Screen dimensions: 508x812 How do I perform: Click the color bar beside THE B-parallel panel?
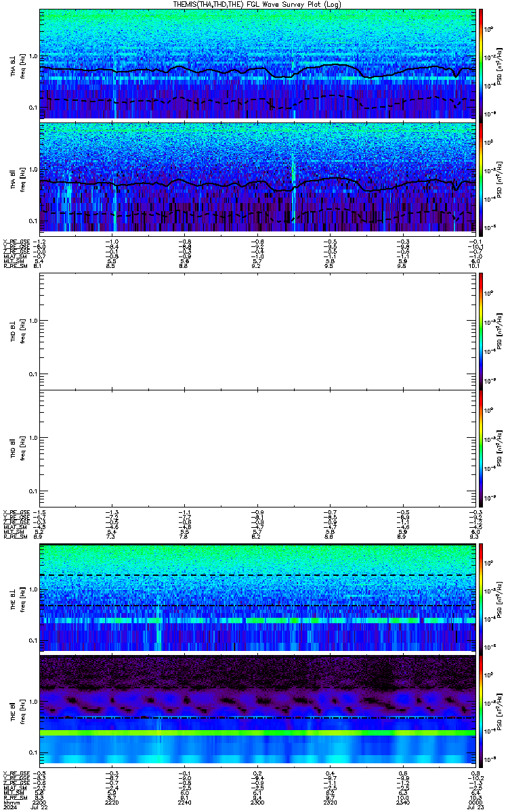coord(482,710)
